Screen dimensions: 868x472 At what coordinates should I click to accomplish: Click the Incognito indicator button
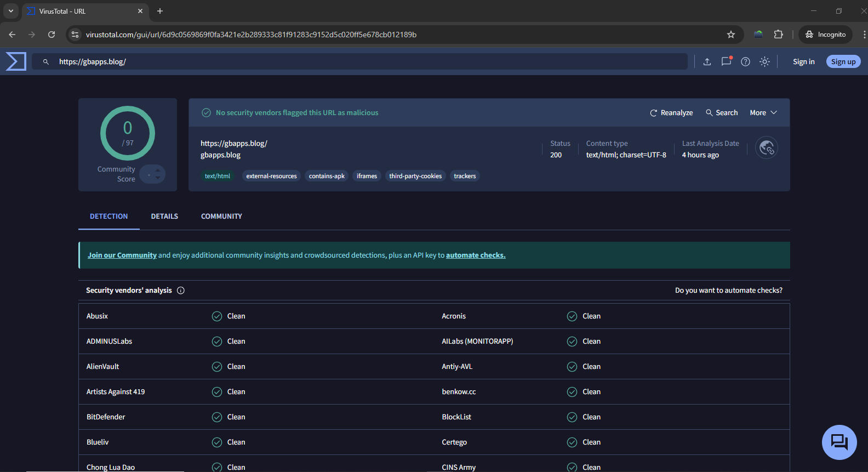pyautogui.click(x=825, y=35)
